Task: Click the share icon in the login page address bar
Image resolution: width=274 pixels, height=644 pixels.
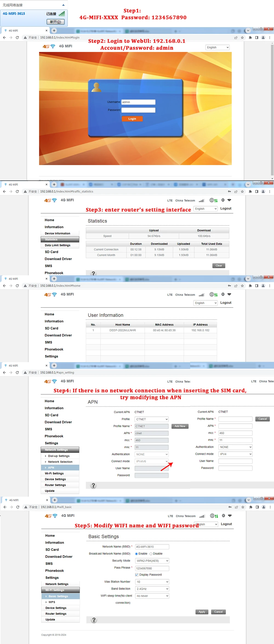Action: 236,38
